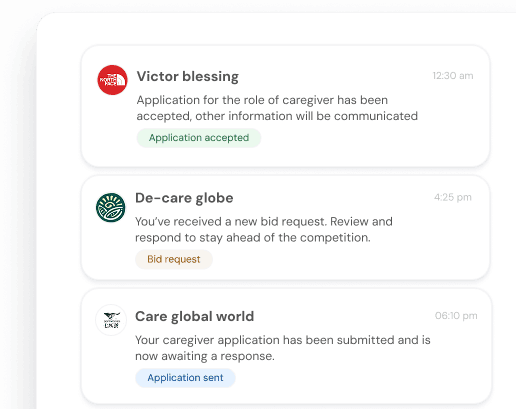Open the Care global world notification title
The height and width of the screenshot is (409, 516).
(x=194, y=316)
